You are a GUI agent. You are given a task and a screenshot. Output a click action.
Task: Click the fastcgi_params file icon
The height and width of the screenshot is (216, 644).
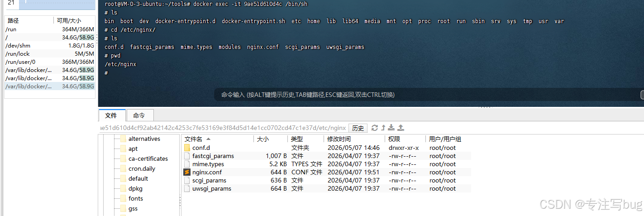pos(187,156)
